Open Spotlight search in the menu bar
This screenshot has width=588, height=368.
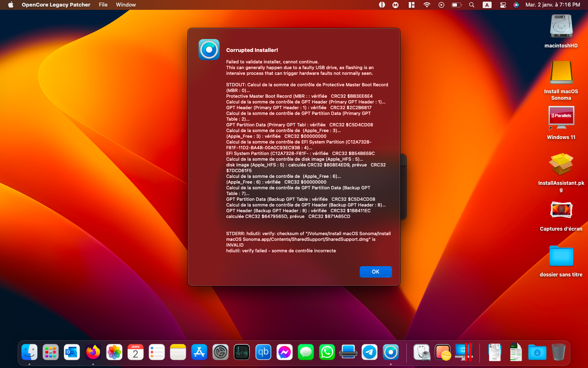tap(472, 5)
